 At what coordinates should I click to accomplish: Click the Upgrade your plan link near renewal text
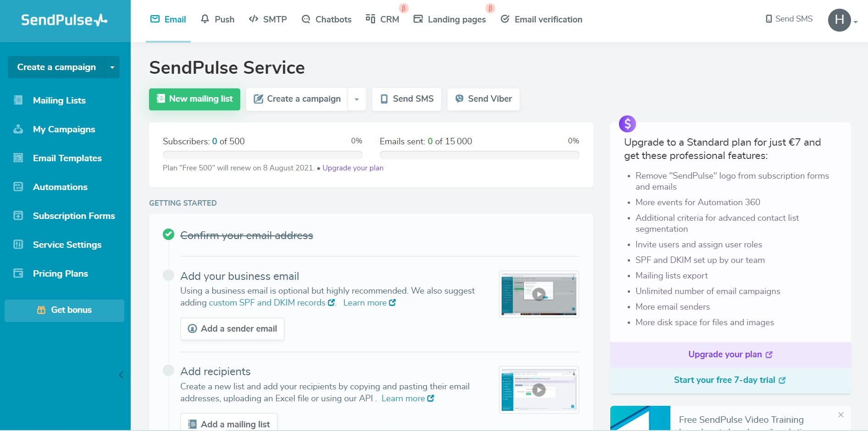[x=353, y=168]
